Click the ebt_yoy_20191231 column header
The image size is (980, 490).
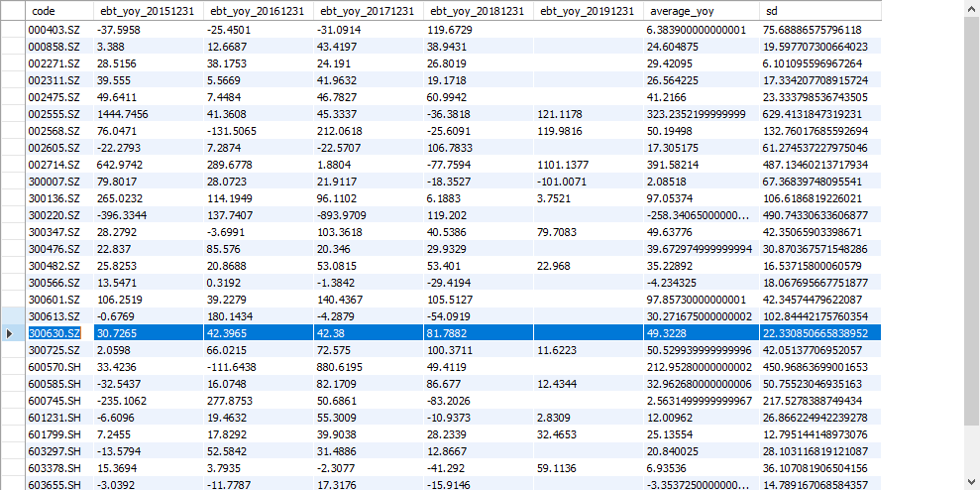(589, 11)
